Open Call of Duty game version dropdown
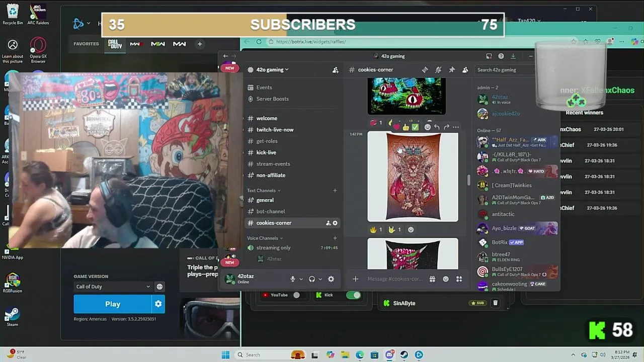 (x=113, y=287)
